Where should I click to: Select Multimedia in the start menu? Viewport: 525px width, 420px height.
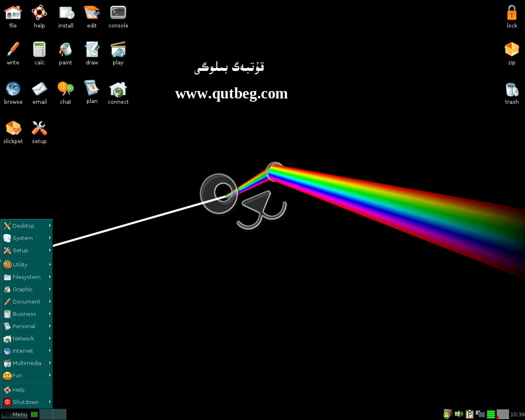click(27, 363)
